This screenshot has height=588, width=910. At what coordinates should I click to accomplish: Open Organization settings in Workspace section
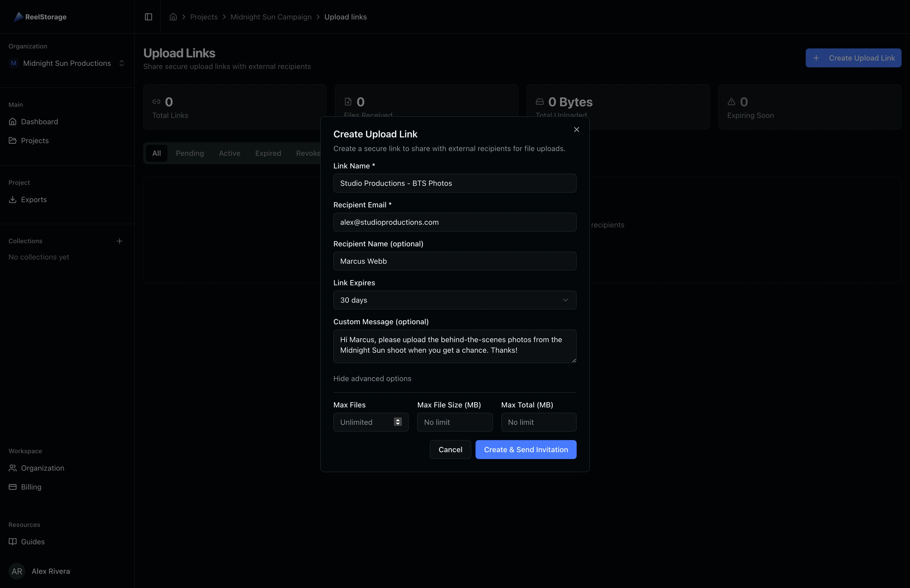pos(42,468)
